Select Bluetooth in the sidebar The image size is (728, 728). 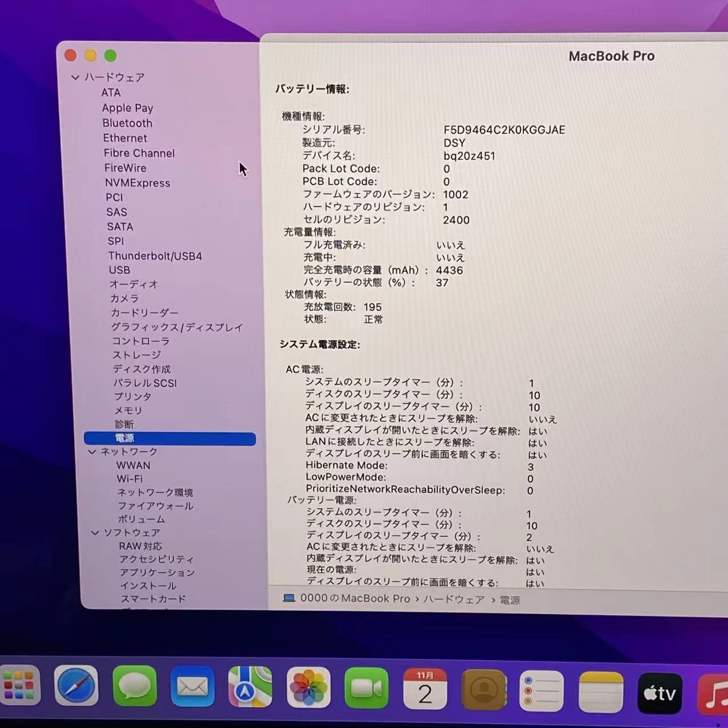[x=127, y=123]
